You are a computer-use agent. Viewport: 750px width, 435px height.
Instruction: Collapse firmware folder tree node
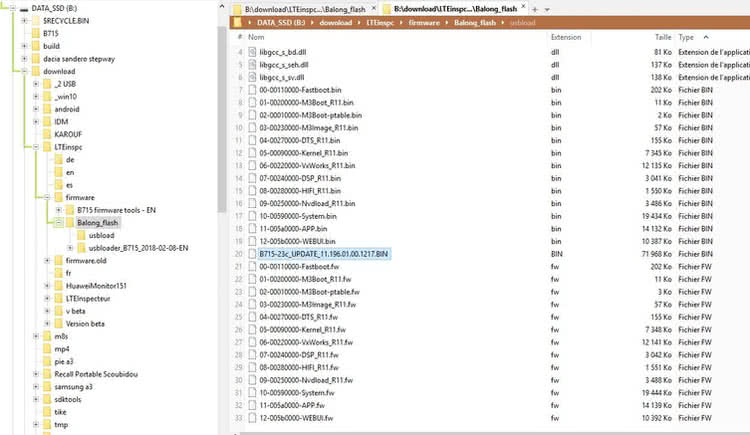coord(47,197)
